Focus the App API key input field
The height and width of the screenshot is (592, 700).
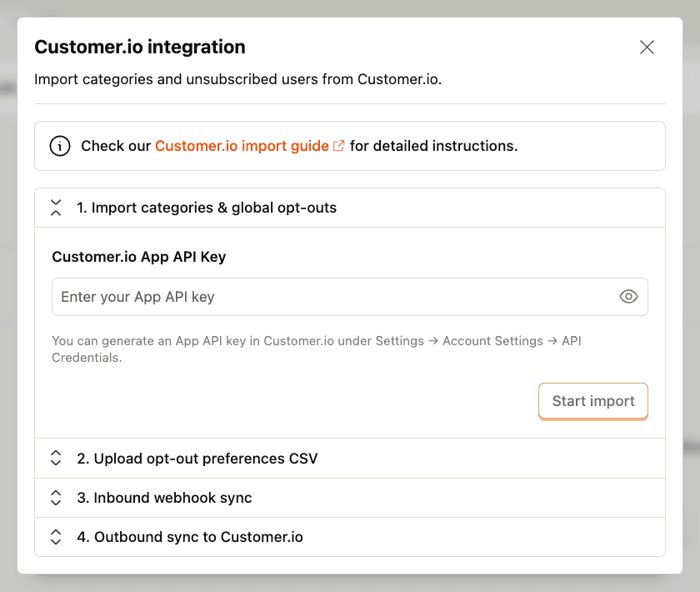[x=349, y=297]
